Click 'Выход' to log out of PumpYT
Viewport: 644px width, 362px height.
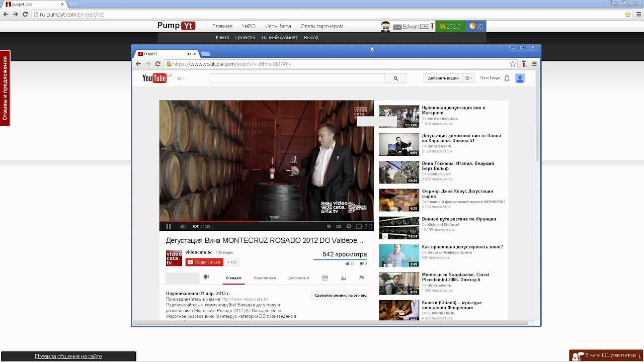point(311,38)
